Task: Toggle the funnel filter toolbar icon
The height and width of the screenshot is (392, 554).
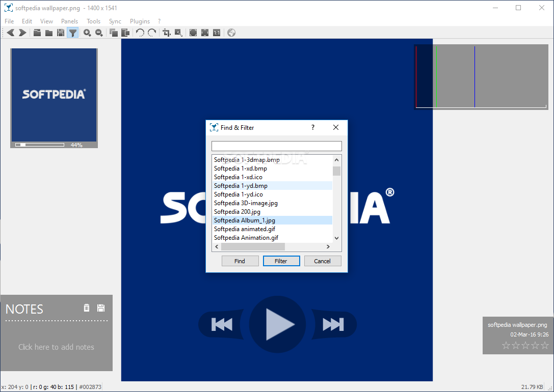Action: click(x=72, y=33)
